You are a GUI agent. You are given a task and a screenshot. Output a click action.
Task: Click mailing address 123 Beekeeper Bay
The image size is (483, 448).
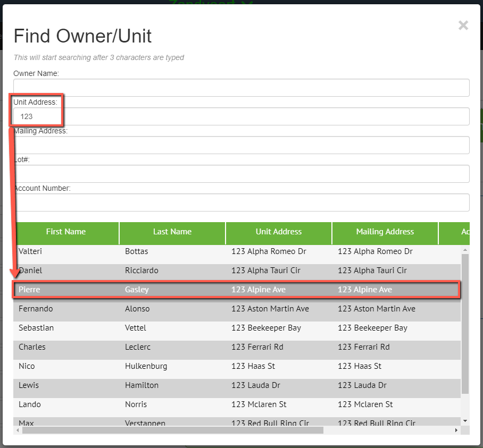[x=372, y=328]
